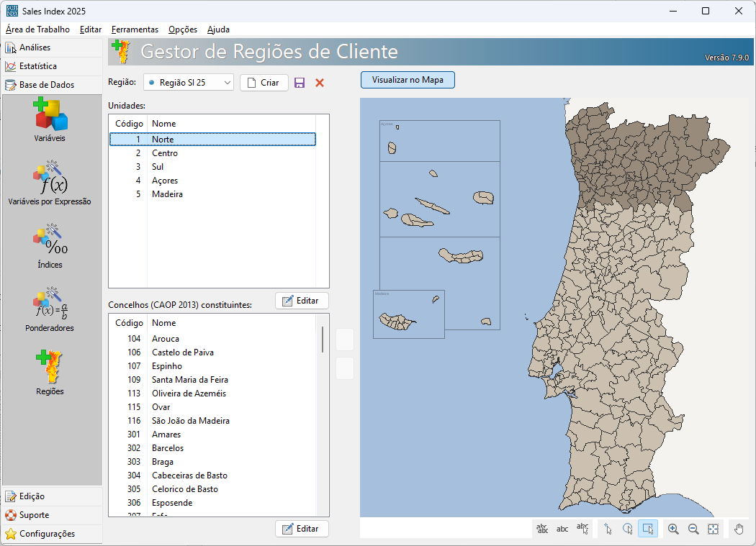Image resolution: width=756 pixels, height=546 pixels.
Task: Select the Índices icon
Action: [50, 246]
